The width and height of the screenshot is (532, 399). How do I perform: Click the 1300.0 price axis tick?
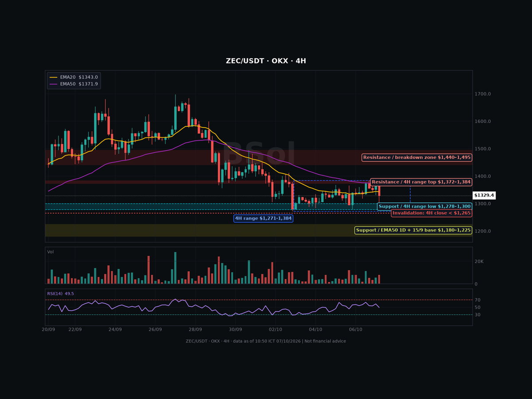click(484, 204)
